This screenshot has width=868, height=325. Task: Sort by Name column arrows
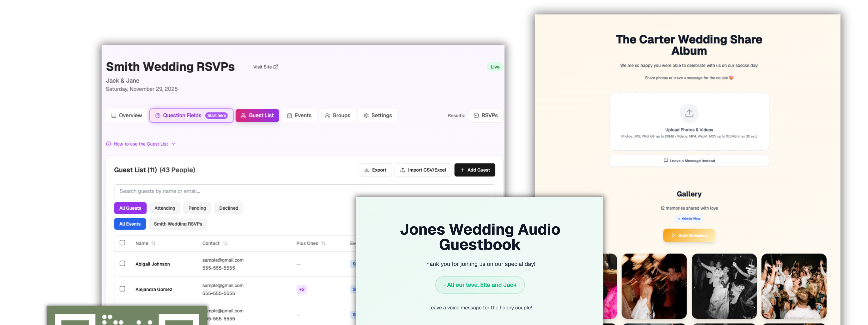(x=153, y=243)
